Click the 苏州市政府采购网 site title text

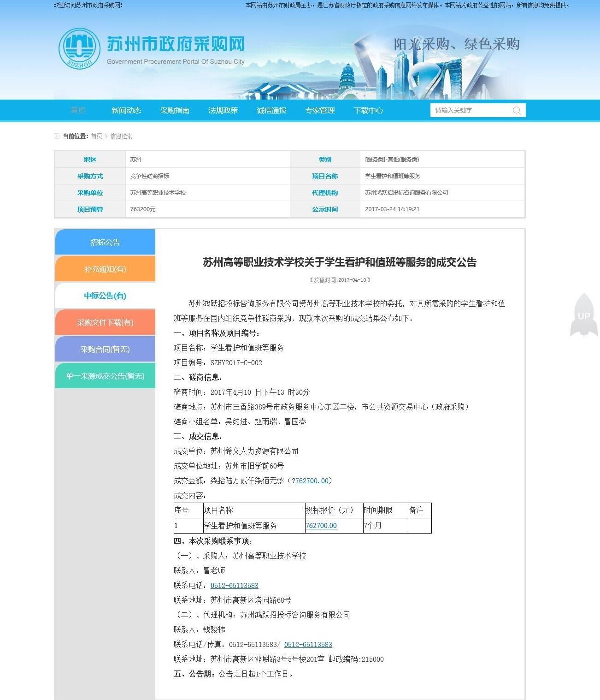176,45
